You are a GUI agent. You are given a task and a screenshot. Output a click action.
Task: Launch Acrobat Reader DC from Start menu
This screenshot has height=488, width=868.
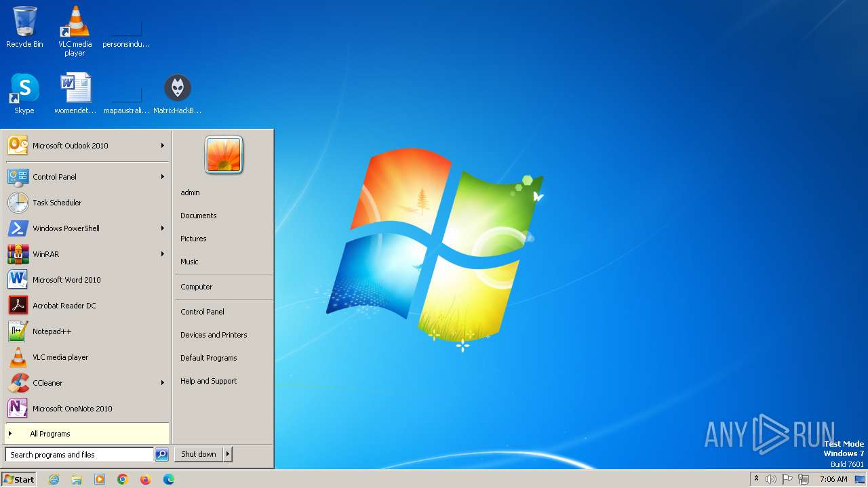click(x=87, y=306)
